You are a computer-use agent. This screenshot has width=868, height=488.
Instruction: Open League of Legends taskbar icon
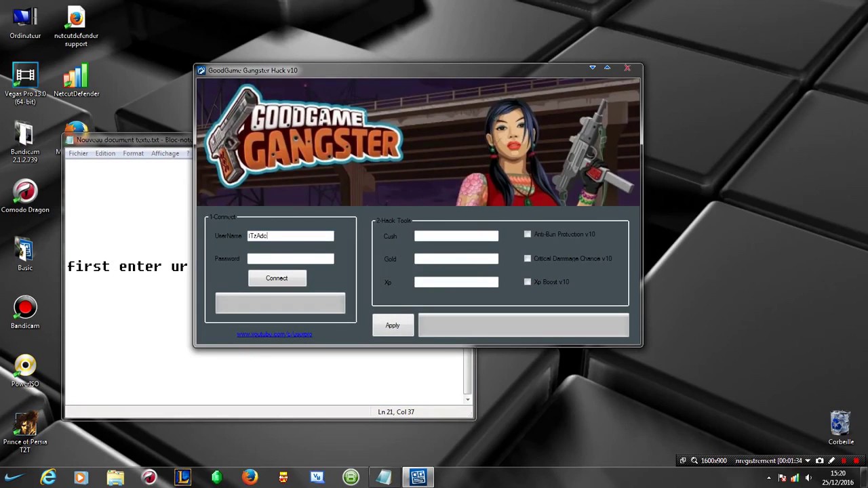(182, 477)
